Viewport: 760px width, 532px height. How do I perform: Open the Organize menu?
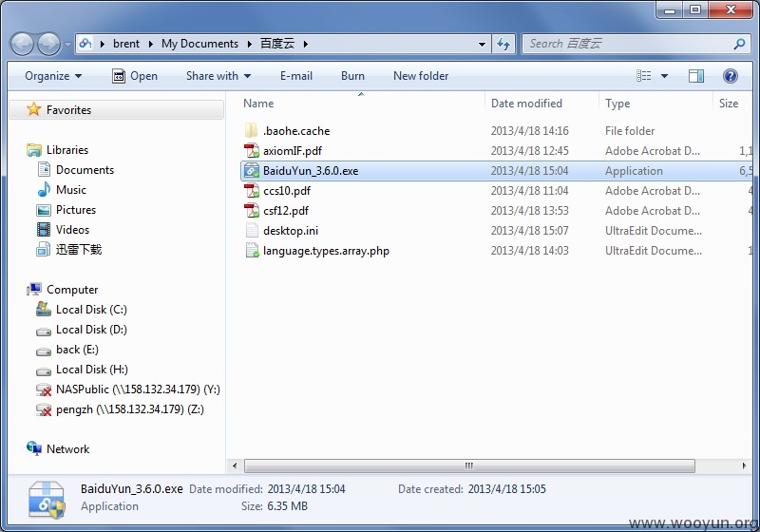[x=53, y=76]
